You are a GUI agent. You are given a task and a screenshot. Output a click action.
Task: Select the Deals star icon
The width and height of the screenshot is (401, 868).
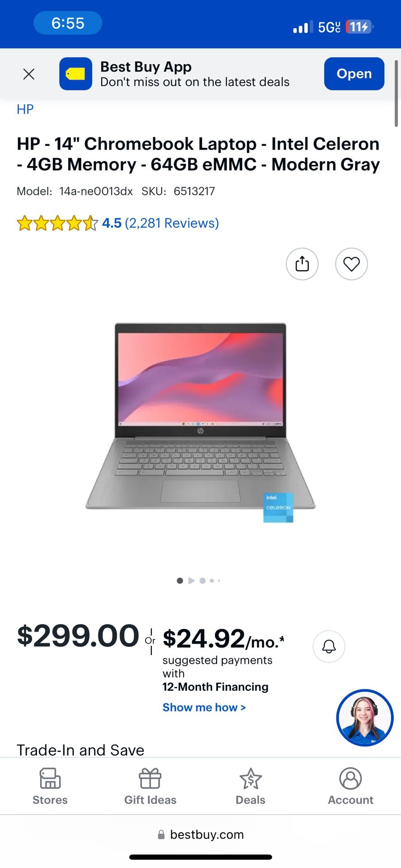250,779
